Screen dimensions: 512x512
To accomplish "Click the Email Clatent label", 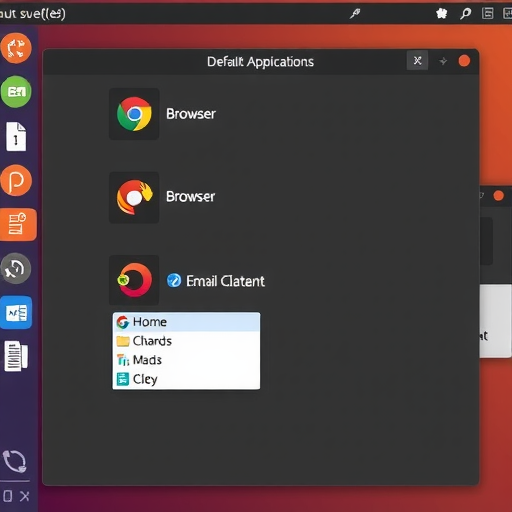I will click(x=225, y=281).
